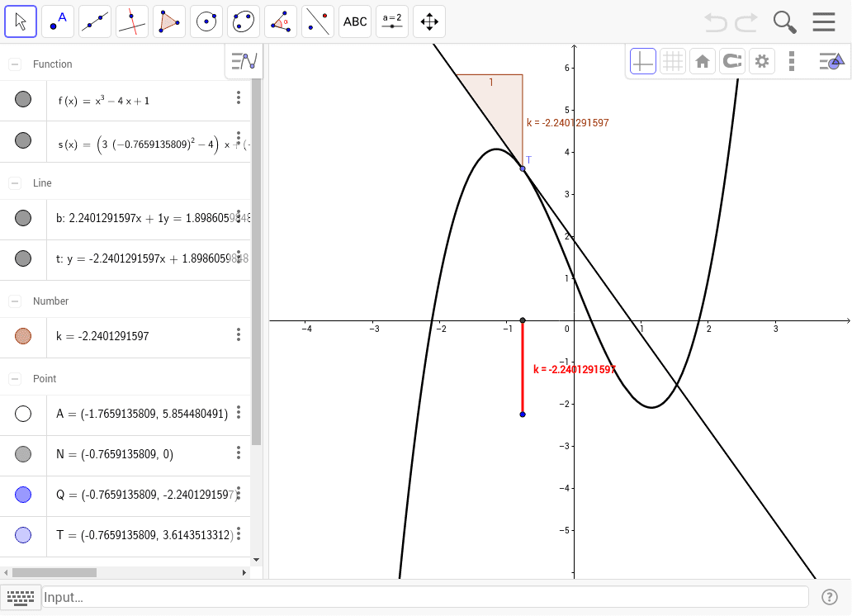The image size is (852, 616).
Task: Select the Angle tool
Action: coord(281,21)
